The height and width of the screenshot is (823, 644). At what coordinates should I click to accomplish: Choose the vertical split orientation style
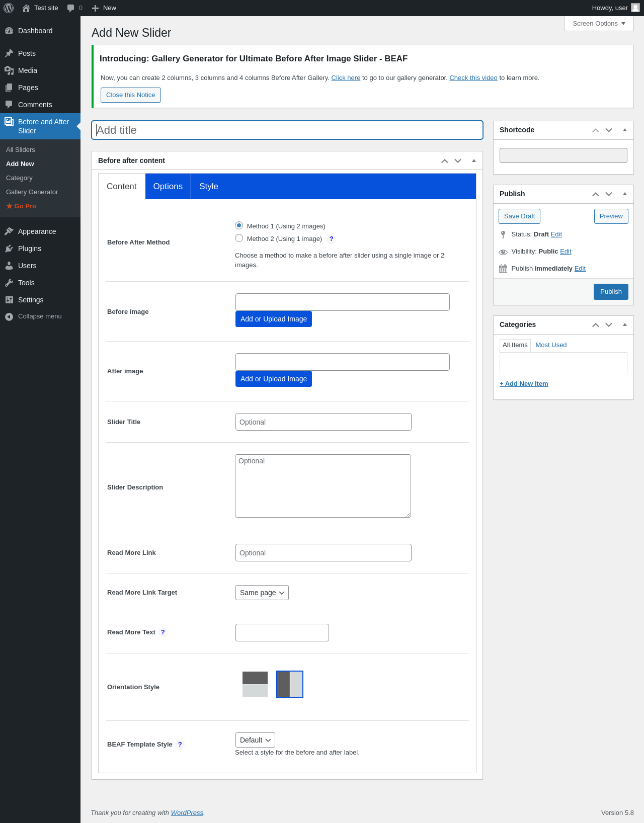(x=290, y=684)
